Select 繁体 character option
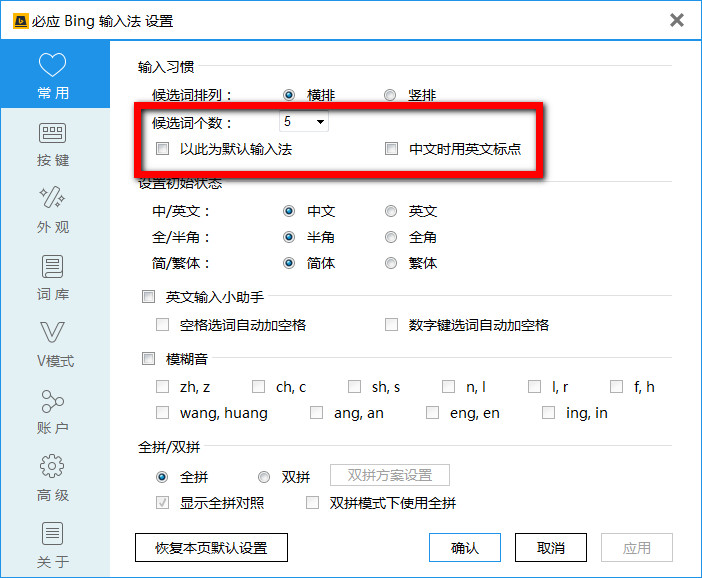 click(390, 263)
